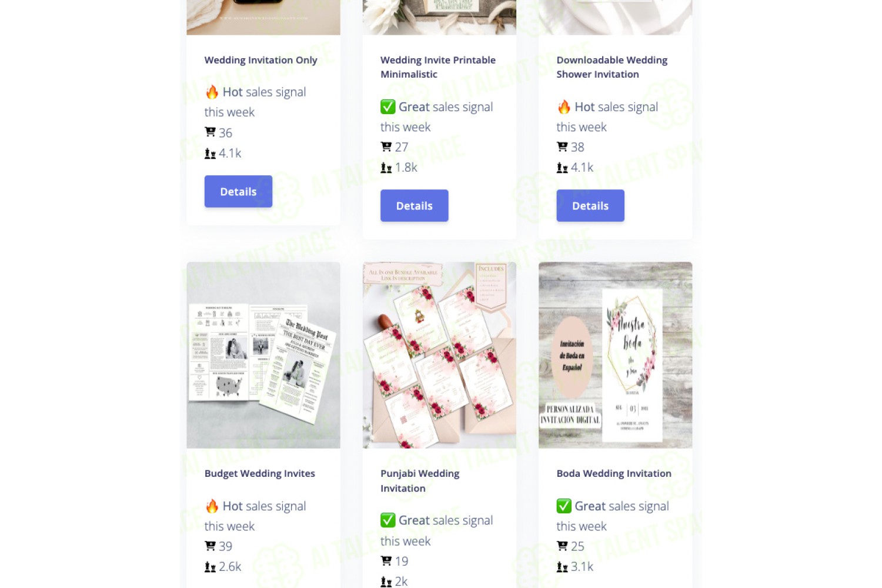
Task: Open Details for Wedding Invitation Only
Action: point(238,192)
